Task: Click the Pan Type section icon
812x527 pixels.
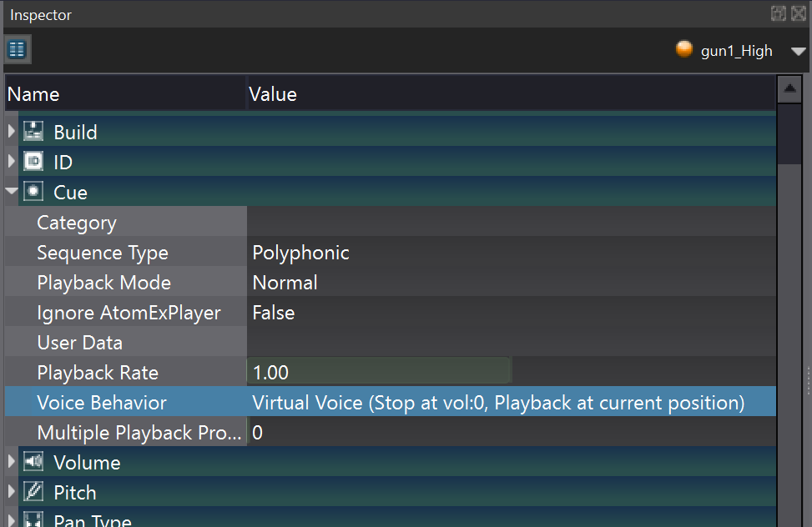Action: (33, 519)
